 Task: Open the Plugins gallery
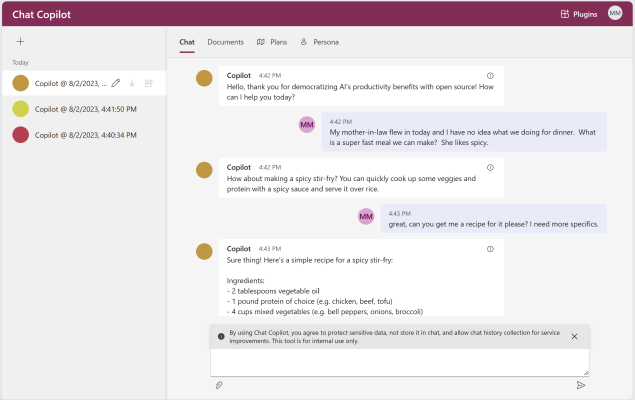(x=579, y=14)
